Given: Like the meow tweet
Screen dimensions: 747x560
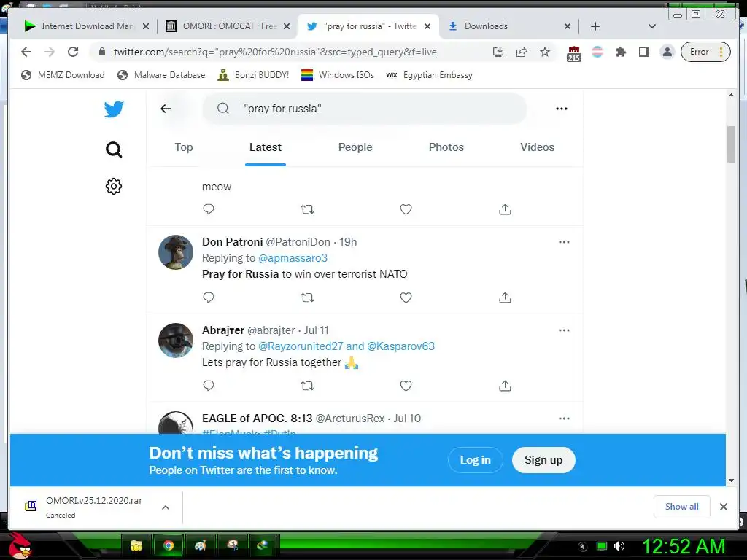Looking at the screenshot, I should 406,209.
